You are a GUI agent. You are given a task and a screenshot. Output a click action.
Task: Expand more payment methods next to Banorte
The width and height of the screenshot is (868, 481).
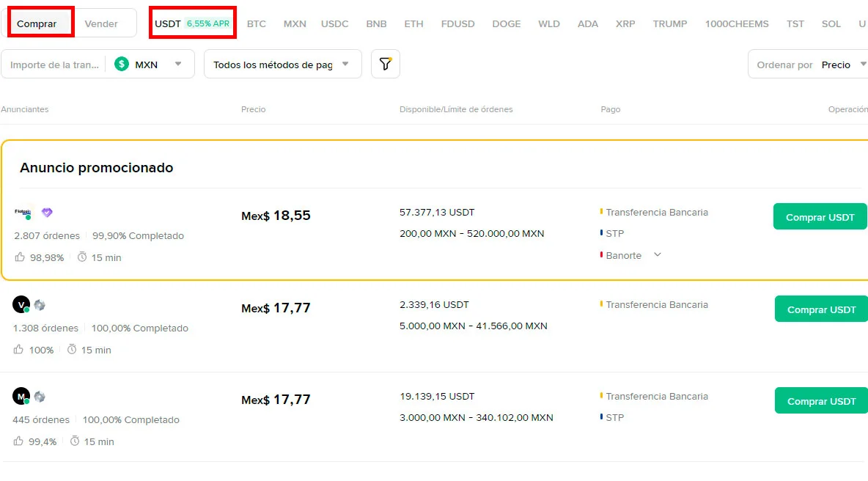pos(657,255)
